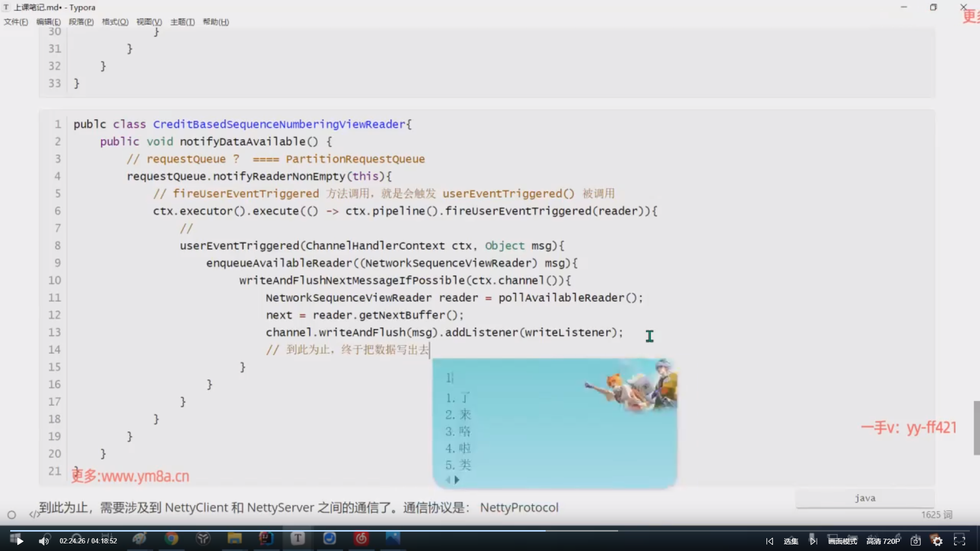The width and height of the screenshot is (980, 551).
Task: Open the 主题(T) menu
Action: 182,22
